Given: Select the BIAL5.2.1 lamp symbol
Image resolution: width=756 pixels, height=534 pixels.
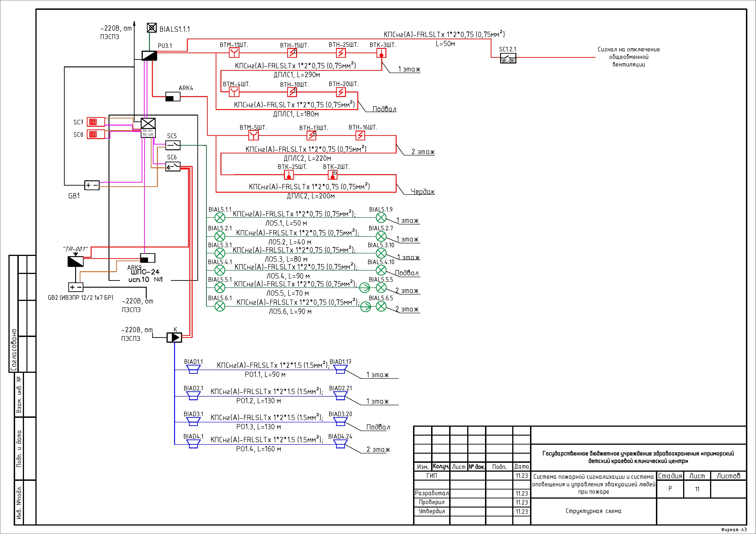Looking at the screenshot, I should click(x=220, y=236).
